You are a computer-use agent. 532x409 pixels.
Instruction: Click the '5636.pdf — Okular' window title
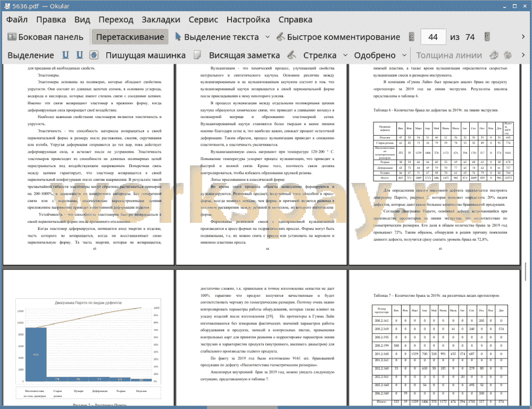point(41,6)
